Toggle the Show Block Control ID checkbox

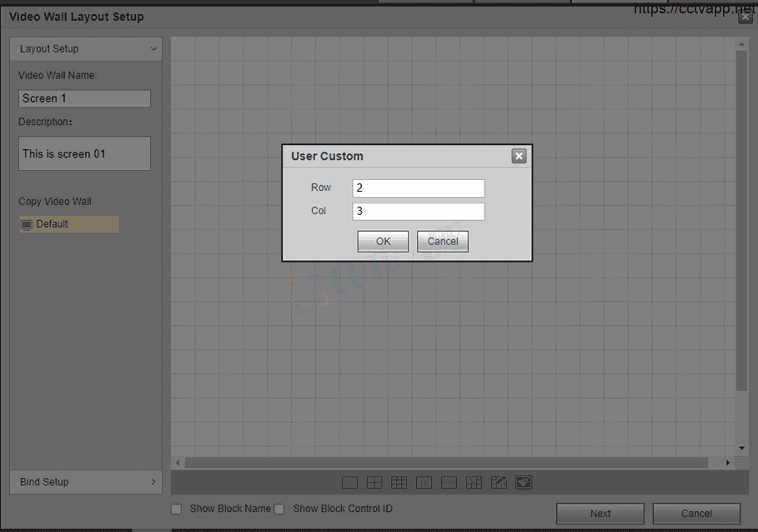click(280, 509)
